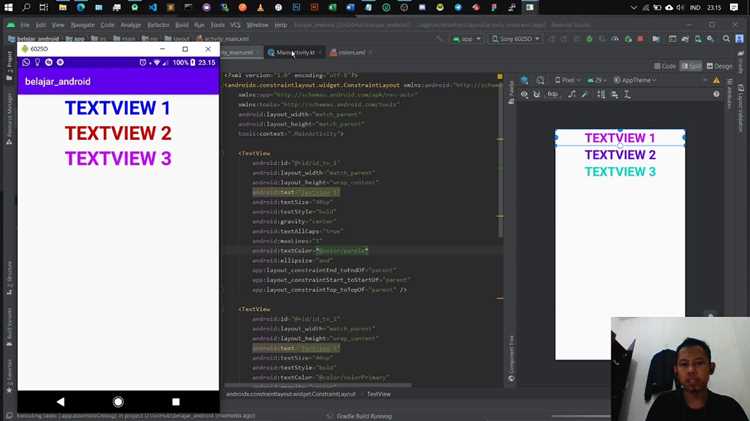Open the Analyze menu
Screen dimensions: 750x421
(131, 25)
